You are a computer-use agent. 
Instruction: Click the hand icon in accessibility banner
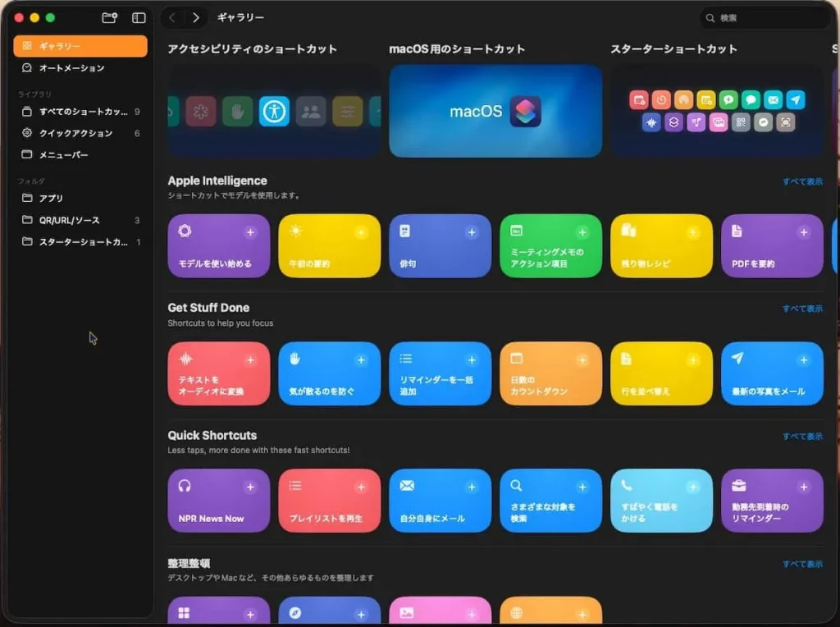tap(237, 112)
